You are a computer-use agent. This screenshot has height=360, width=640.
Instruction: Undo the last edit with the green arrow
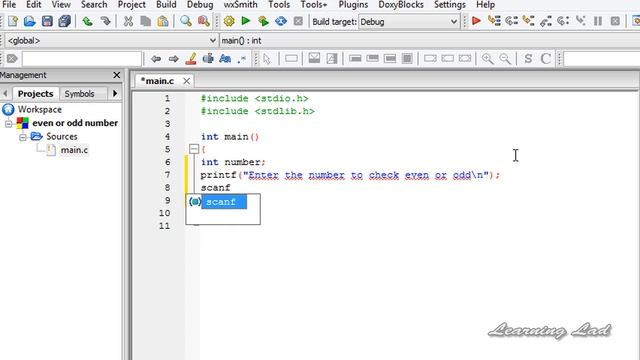coord(87,21)
